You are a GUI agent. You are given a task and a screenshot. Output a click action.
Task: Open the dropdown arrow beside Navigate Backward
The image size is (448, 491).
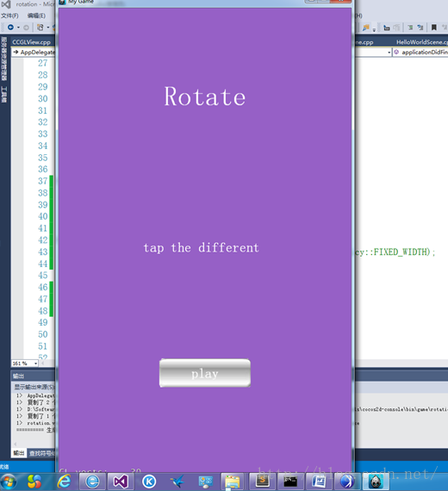click(18, 28)
